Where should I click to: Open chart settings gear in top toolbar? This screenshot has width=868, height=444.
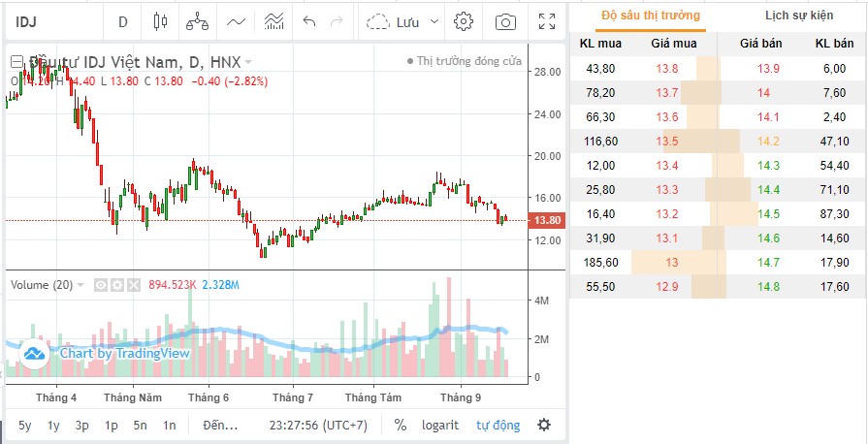pos(464,21)
